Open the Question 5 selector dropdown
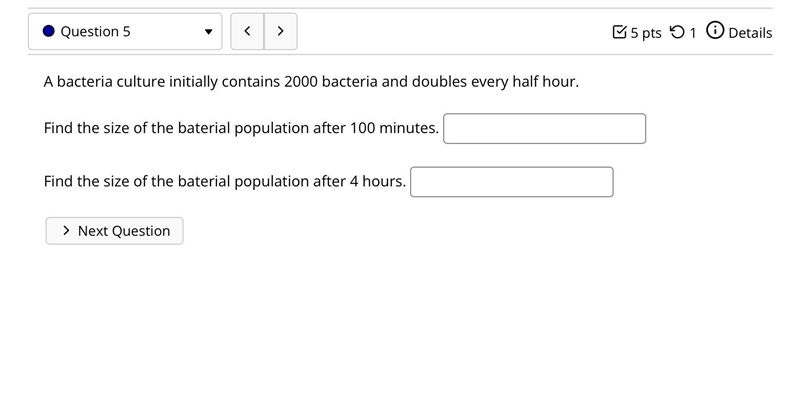The image size is (800, 393). pyautogui.click(x=125, y=31)
